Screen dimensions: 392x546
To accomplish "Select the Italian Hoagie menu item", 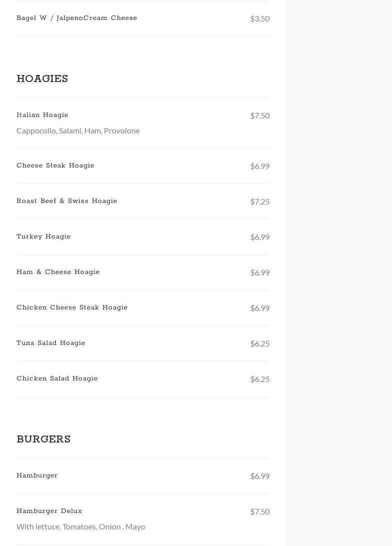I will [42, 115].
